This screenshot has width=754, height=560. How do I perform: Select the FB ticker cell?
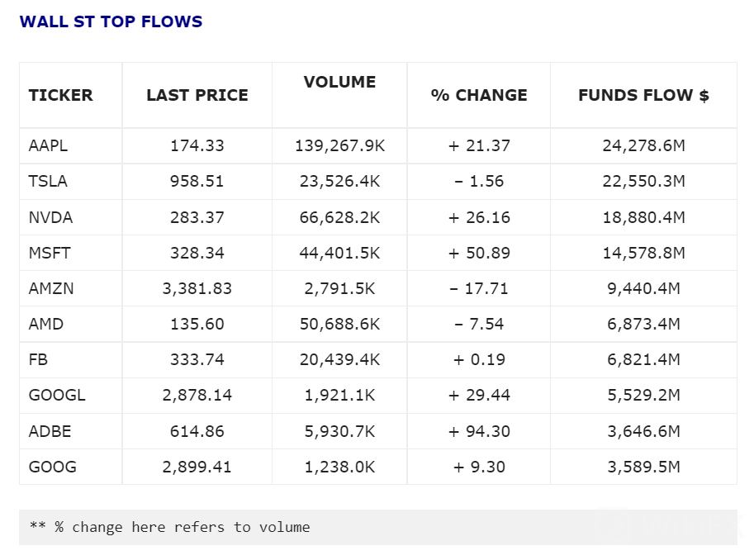(x=38, y=359)
